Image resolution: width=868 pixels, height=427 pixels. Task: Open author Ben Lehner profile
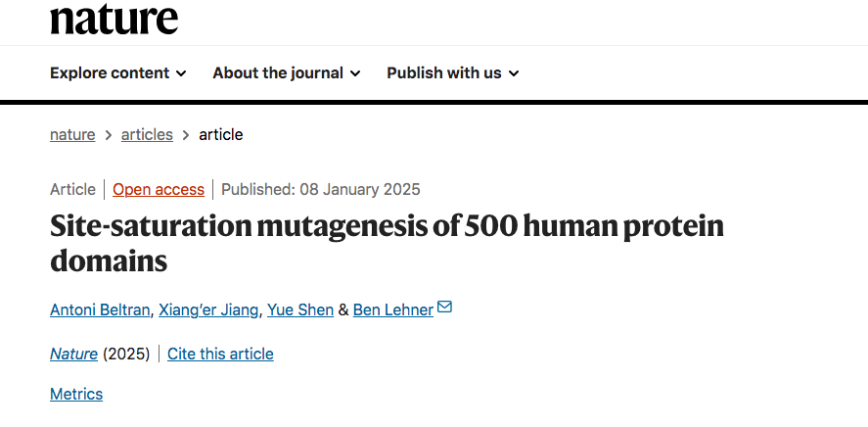pyautogui.click(x=393, y=310)
